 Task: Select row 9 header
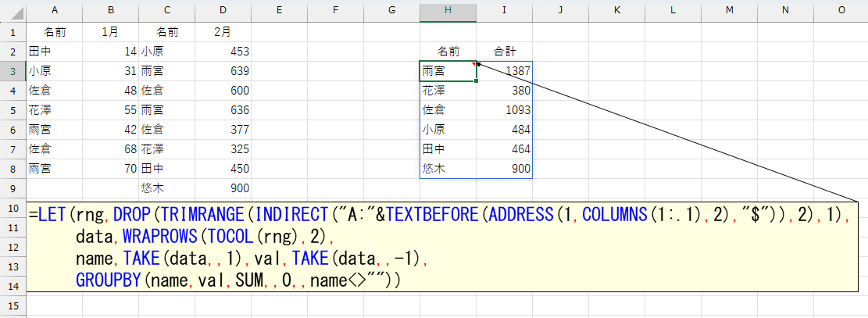pos(13,188)
